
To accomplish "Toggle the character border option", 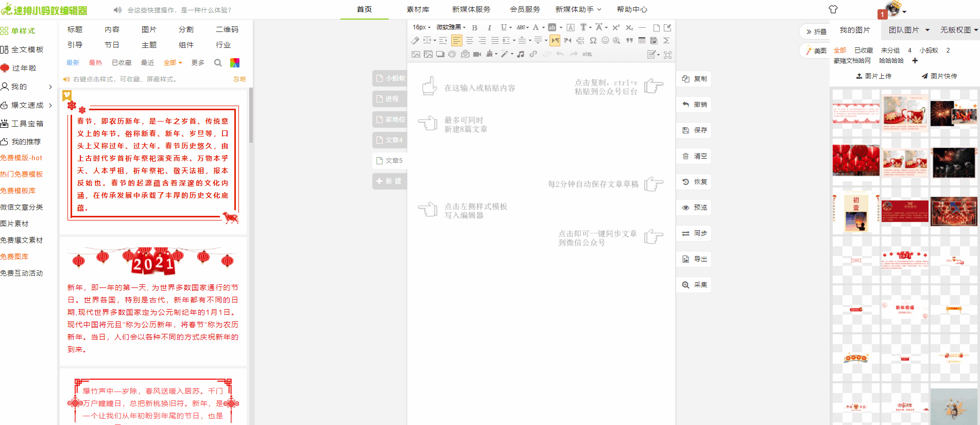I will click(571, 27).
